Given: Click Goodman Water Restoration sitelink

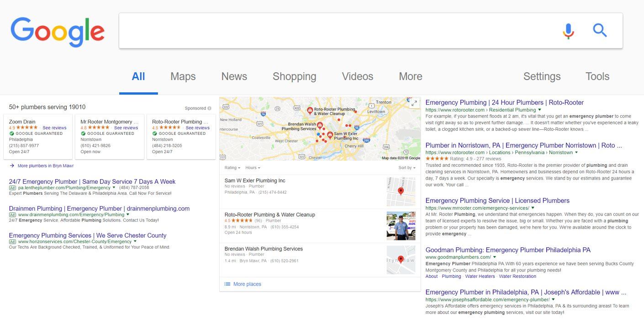Looking at the screenshot, I should pyautogui.click(x=517, y=277).
